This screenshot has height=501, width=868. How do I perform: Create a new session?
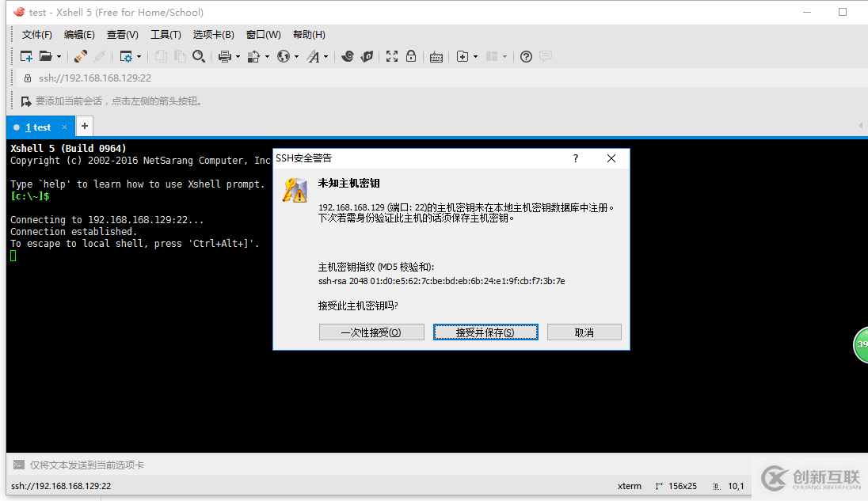(25, 56)
